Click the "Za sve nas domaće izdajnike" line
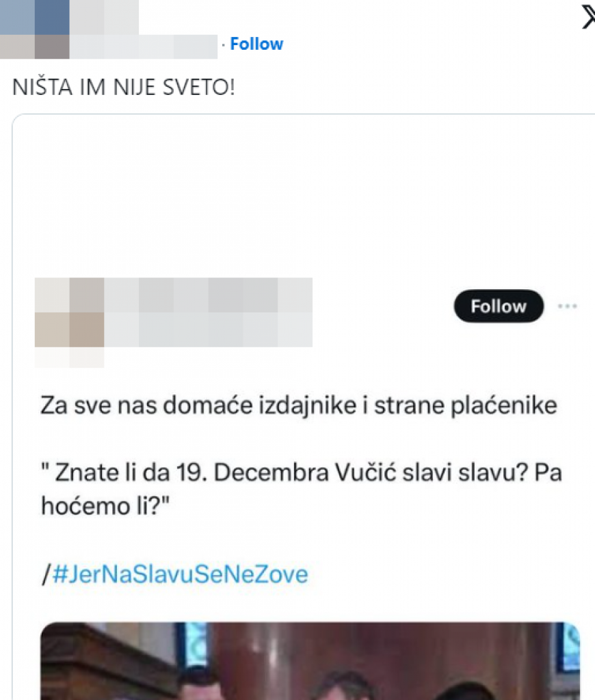 (298, 406)
